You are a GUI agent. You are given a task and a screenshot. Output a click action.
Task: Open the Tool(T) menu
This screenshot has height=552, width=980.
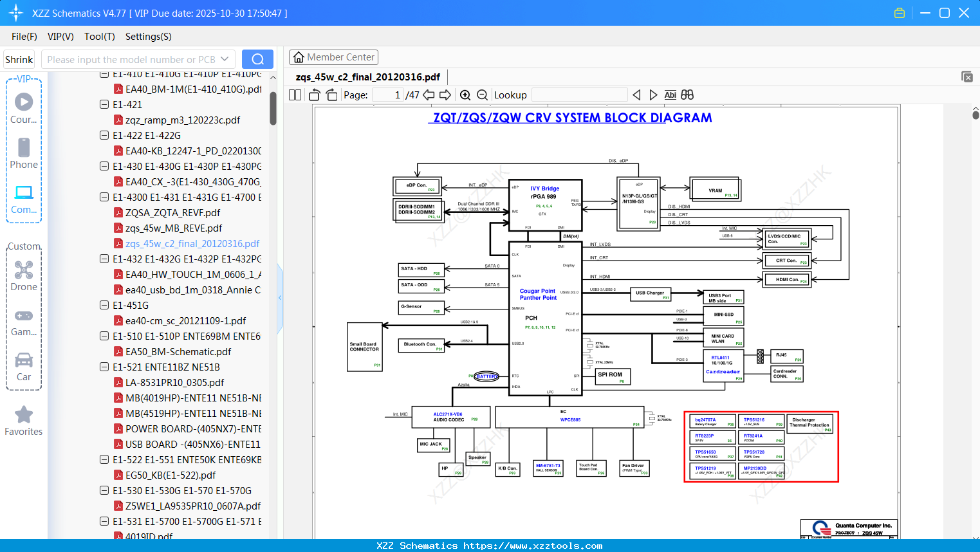click(99, 37)
